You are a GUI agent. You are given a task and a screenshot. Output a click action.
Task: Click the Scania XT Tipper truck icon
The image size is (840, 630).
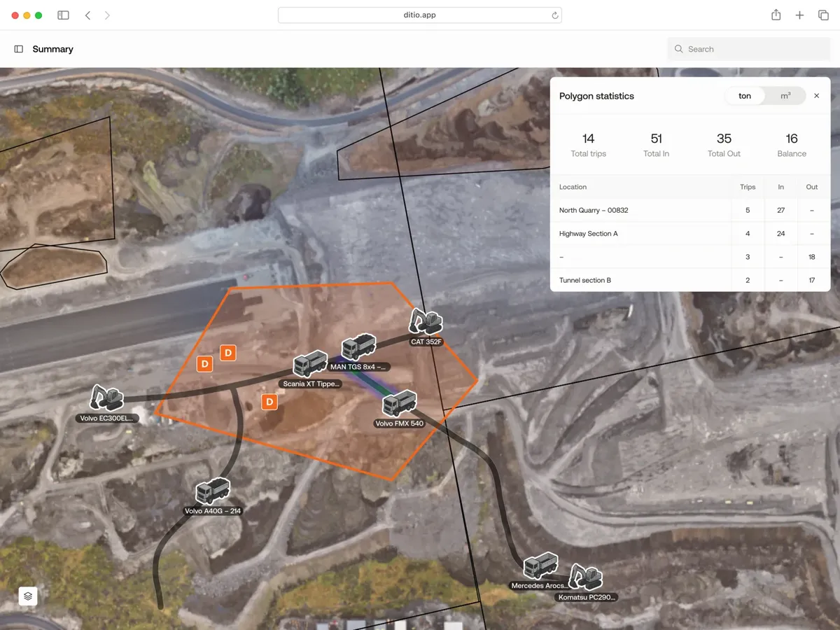point(310,365)
